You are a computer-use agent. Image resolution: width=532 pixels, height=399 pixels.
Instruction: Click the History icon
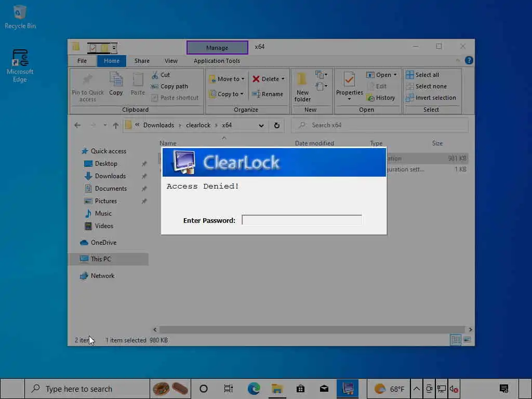click(370, 98)
